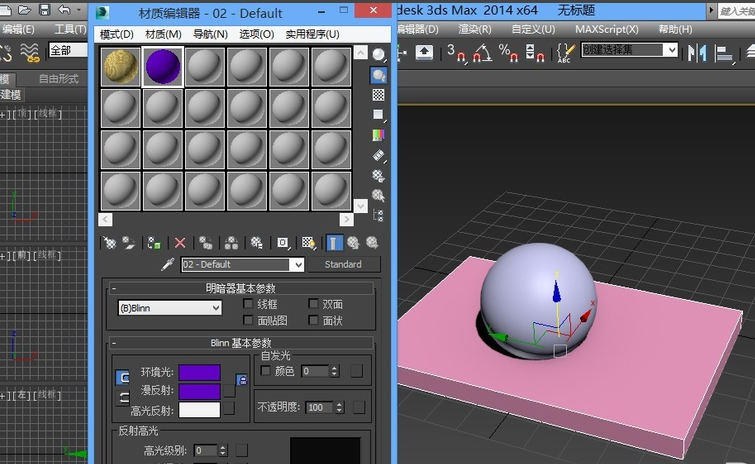Enable 线框 wireframe checkbox
This screenshot has height=464, width=755.
click(x=248, y=303)
